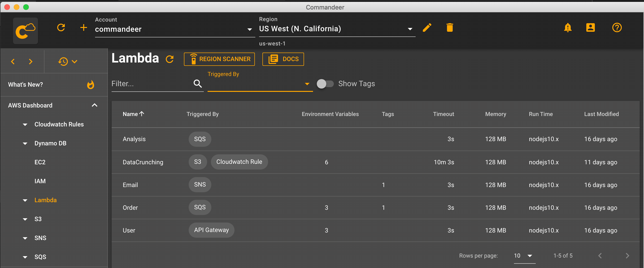Expand the Dynamo DB tree arrow
Viewport: 644px width, 268px height.
coord(25,143)
